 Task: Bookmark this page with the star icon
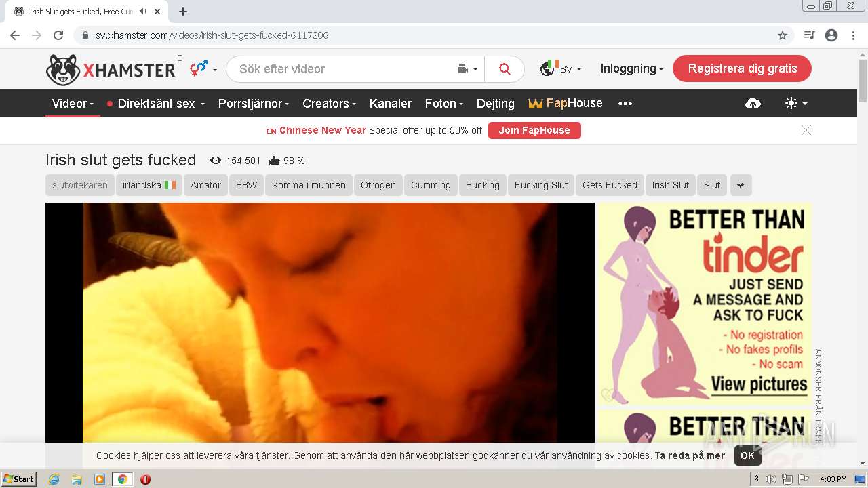click(783, 35)
